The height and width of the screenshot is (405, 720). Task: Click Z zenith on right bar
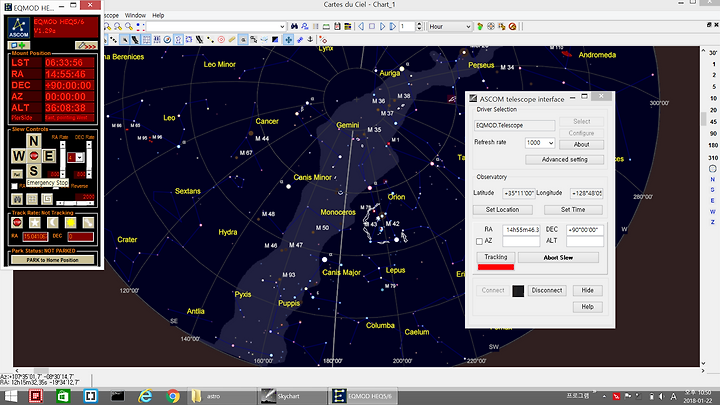click(713, 222)
